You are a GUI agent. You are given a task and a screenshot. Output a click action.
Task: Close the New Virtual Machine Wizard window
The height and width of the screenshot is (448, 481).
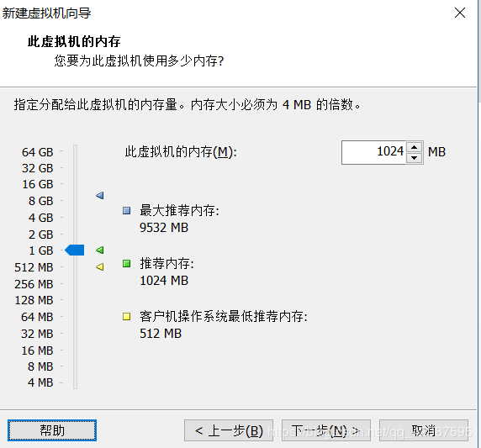click(x=460, y=13)
